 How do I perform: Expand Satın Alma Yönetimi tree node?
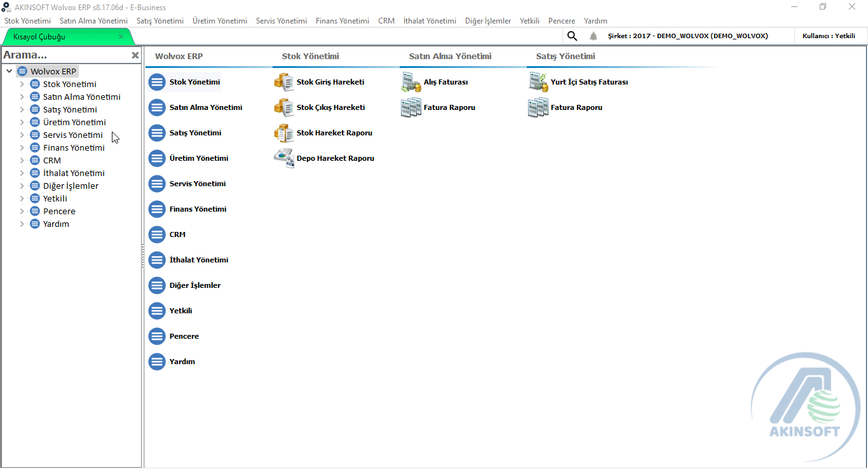coord(22,97)
